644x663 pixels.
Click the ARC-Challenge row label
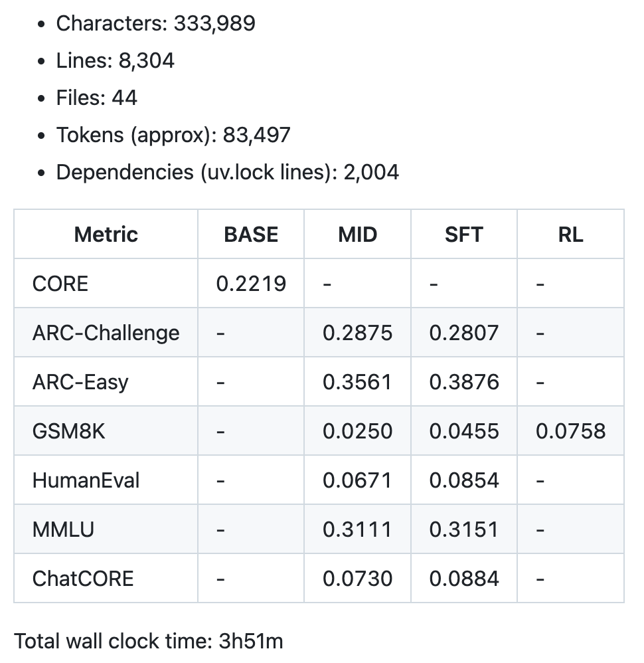pos(106,332)
